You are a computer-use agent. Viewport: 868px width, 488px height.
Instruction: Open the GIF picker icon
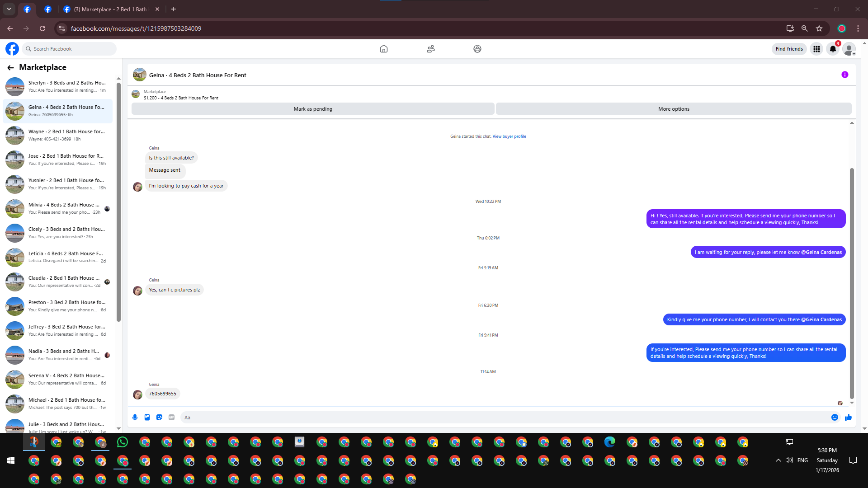coord(171,417)
